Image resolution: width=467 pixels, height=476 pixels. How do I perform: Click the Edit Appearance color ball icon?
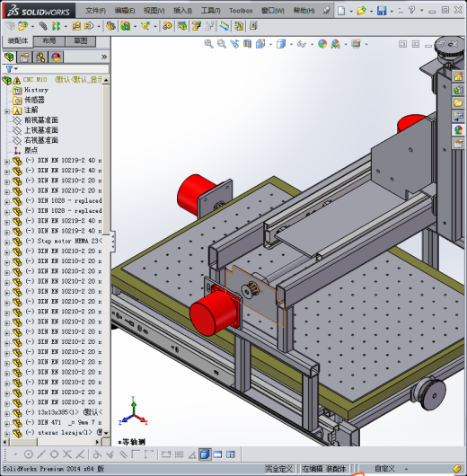point(322,44)
